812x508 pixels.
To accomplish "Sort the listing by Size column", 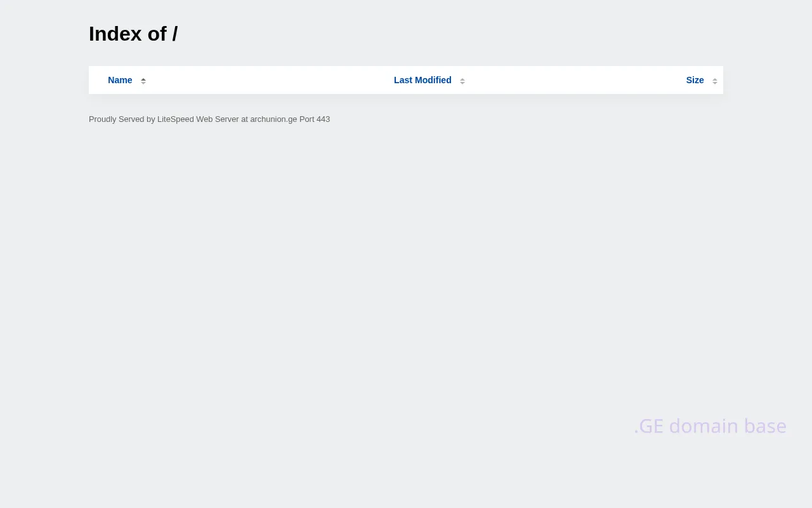I will [695, 80].
